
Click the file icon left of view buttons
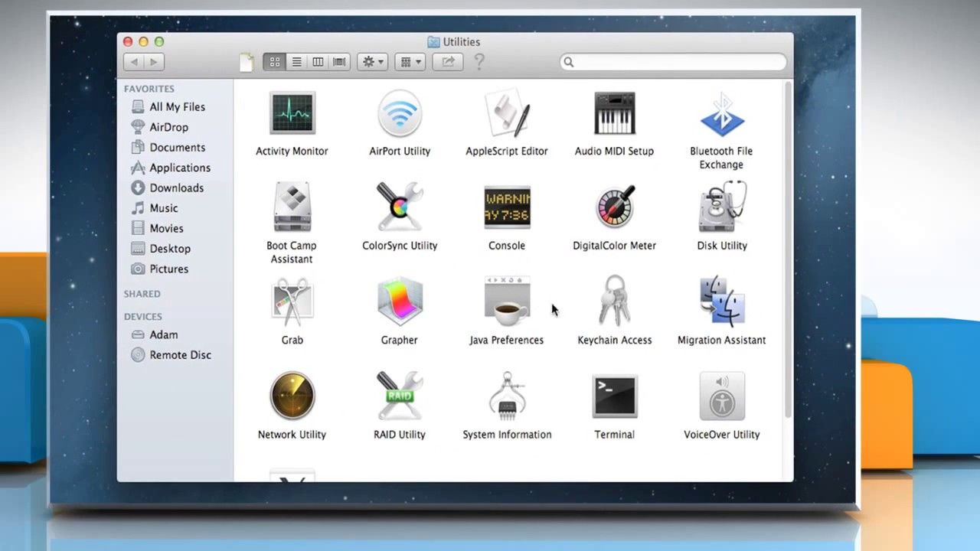click(246, 62)
